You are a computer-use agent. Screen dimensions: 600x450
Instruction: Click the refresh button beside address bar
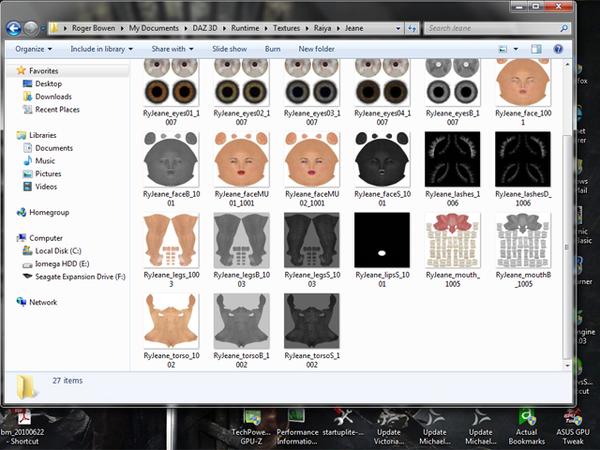[412, 28]
